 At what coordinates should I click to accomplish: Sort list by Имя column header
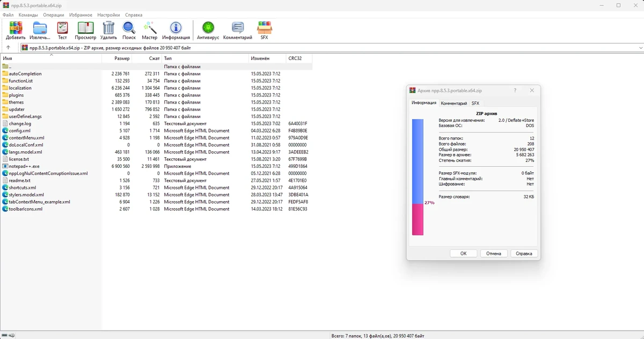(51, 58)
